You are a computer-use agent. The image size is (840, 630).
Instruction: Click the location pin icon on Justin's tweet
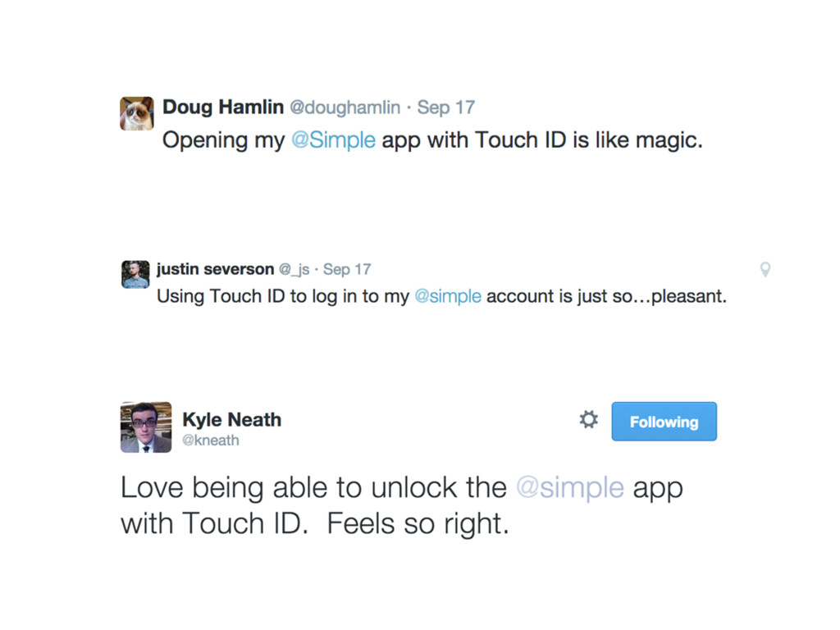(x=765, y=269)
